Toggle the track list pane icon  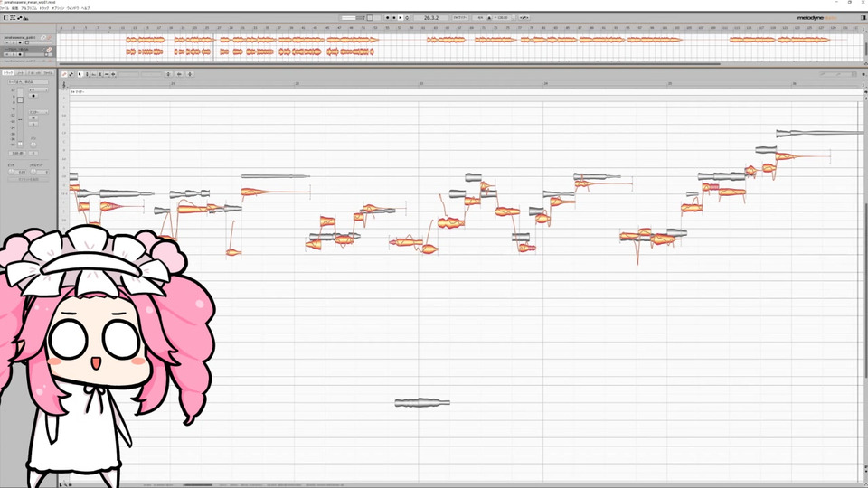click(x=13, y=18)
